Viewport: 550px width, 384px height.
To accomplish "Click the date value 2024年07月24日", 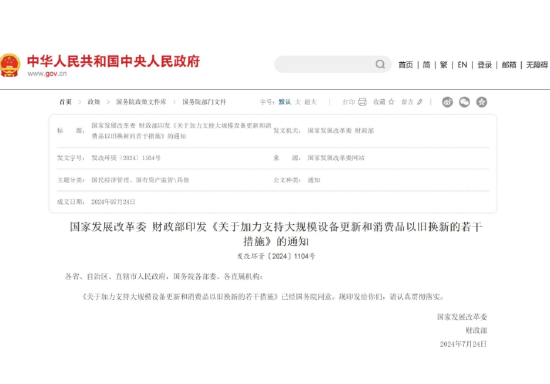I will [113, 202].
